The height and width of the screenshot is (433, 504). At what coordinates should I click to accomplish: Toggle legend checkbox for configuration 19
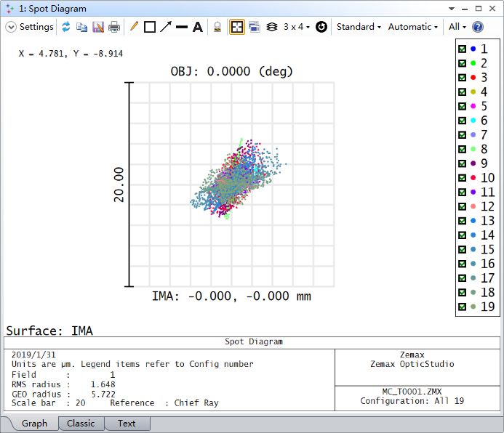[462, 307]
